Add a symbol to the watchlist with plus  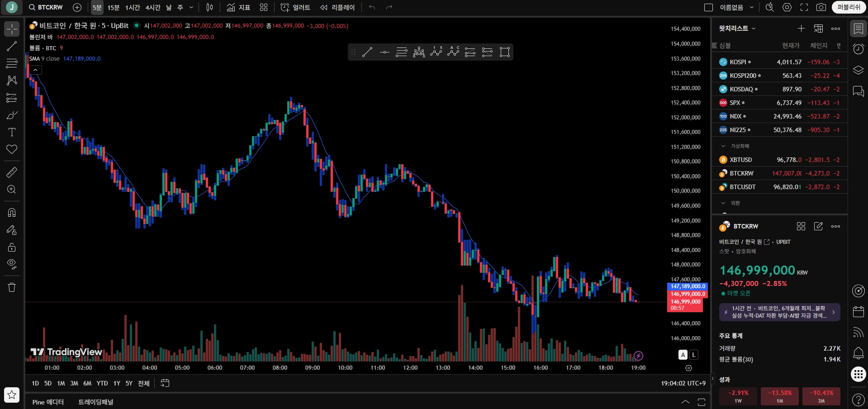click(x=801, y=29)
